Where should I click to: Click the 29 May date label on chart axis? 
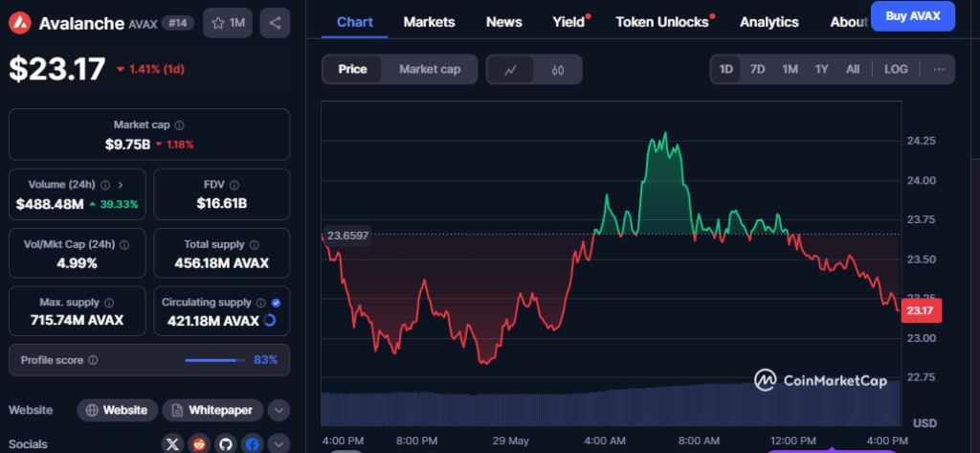[x=510, y=441]
